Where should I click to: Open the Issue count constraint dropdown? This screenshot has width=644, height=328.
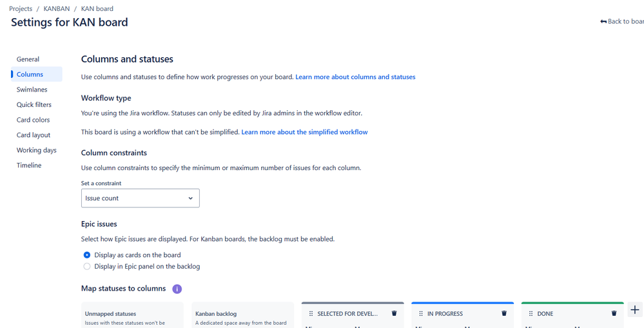141,198
